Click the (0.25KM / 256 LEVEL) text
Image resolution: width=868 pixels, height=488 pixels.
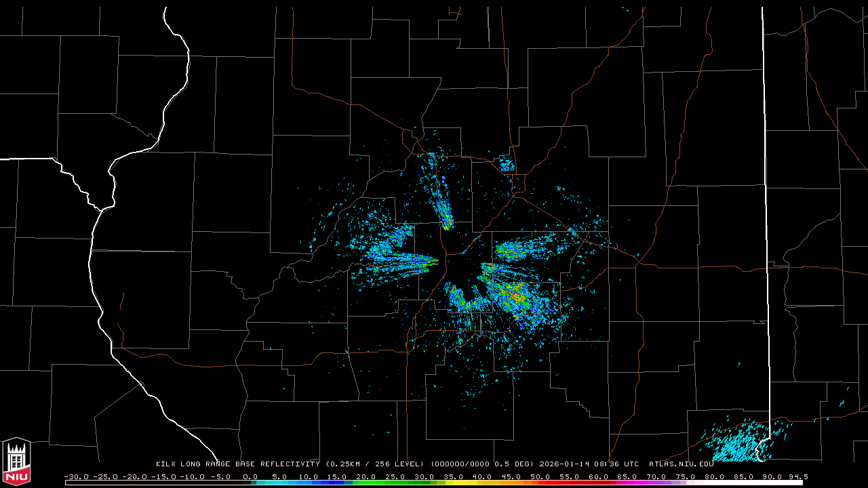(375, 464)
